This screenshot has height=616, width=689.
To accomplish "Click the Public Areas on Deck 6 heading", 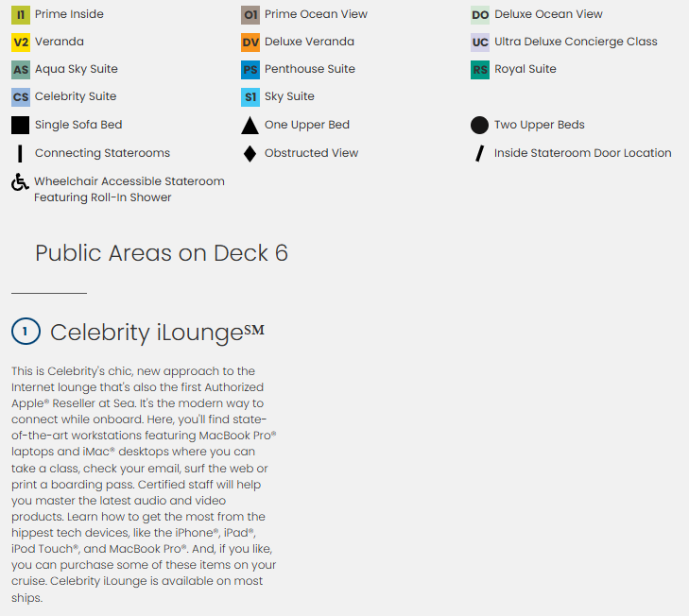I will coord(162,253).
